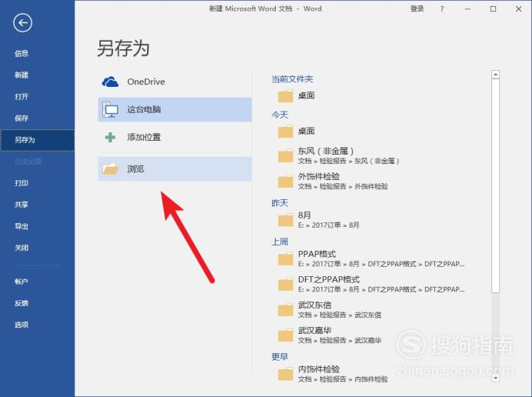The height and width of the screenshot is (397, 532).
Task: Open 导出 (Export) in the sidebar
Action: click(x=22, y=226)
